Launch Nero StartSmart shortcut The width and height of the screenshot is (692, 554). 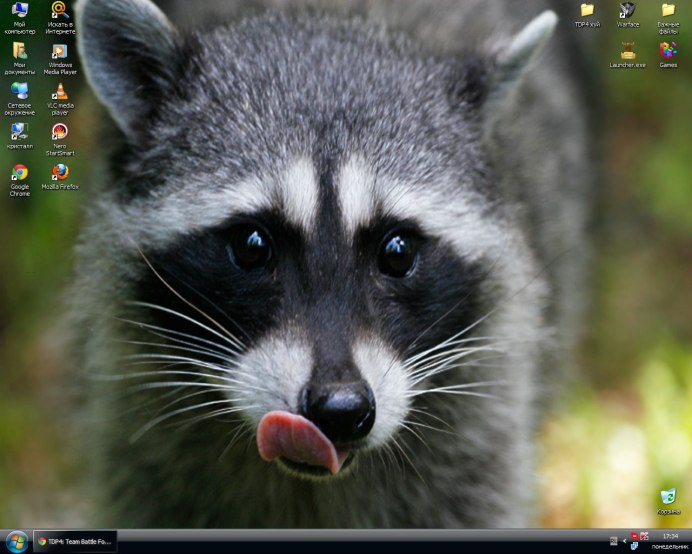60,139
